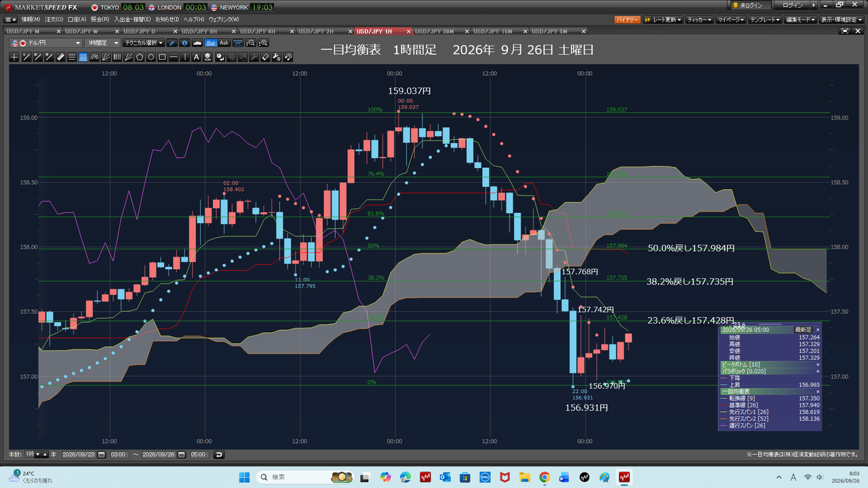Choose the ellipse drawing tool
This screenshot has width=868, height=488.
point(151,58)
